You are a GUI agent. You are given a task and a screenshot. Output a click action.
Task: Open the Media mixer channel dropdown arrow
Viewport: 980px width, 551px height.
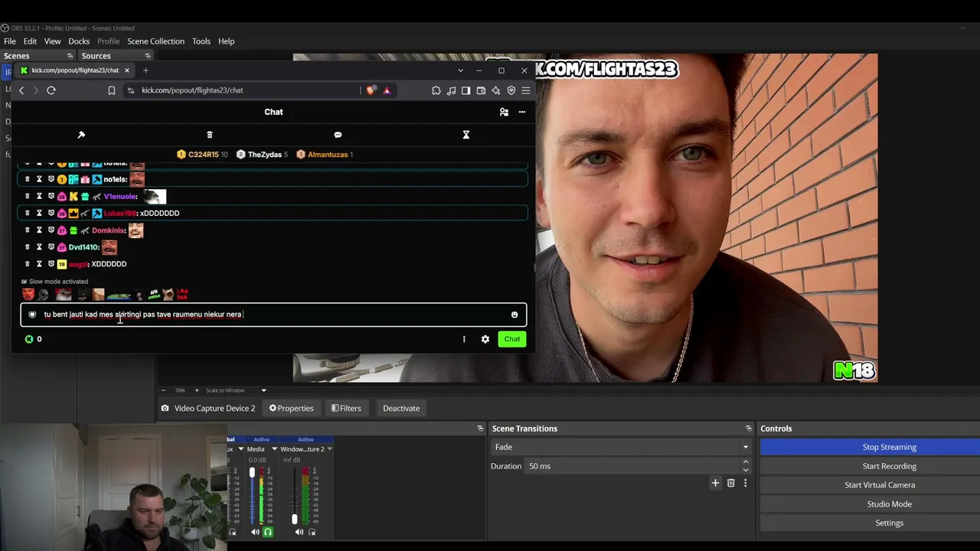274,449
